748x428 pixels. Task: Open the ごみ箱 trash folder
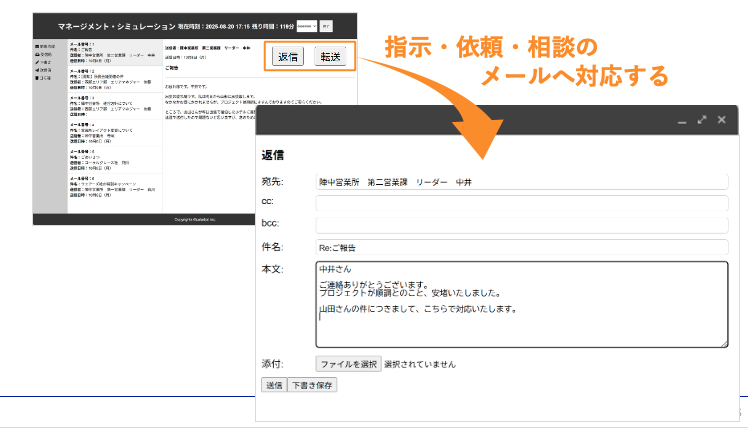coord(44,78)
